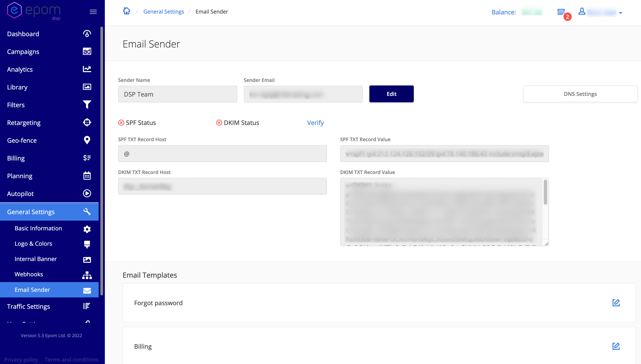Image resolution: width=641 pixels, height=364 pixels.
Task: Click the Retargeting crosshair icon
Action: pos(87,123)
